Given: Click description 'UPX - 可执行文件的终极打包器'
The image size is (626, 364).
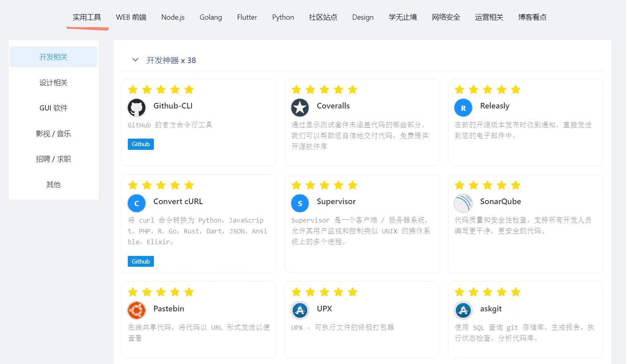Looking at the screenshot, I should pyautogui.click(x=342, y=327).
